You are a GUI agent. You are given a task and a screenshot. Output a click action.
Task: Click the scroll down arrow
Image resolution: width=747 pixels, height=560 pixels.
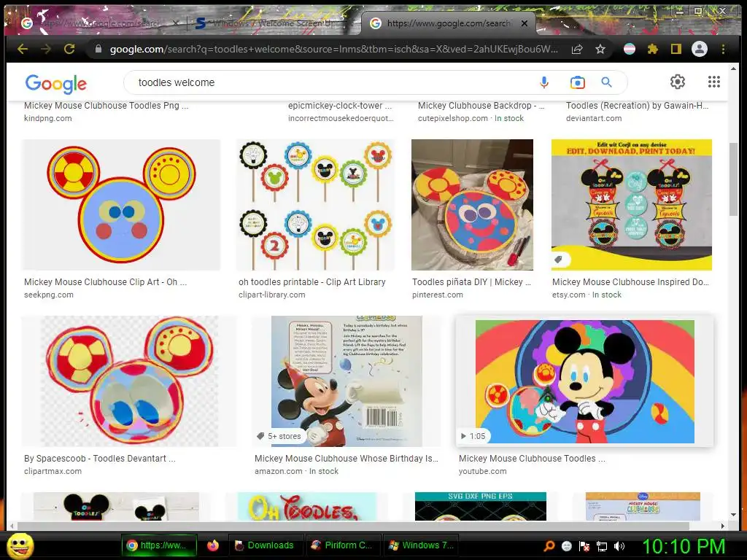click(x=733, y=515)
